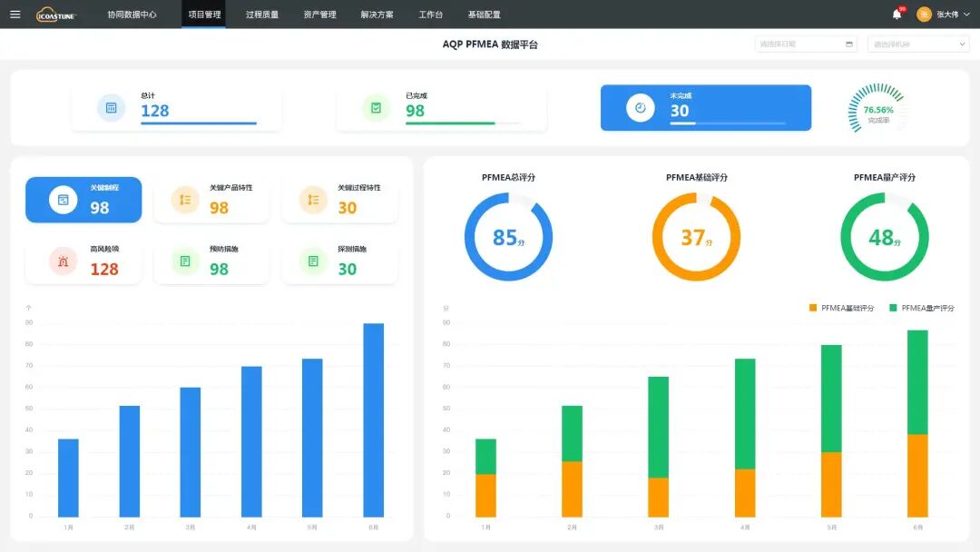Click the white progress bar under 未完成
980x552 pixels.
point(682,123)
